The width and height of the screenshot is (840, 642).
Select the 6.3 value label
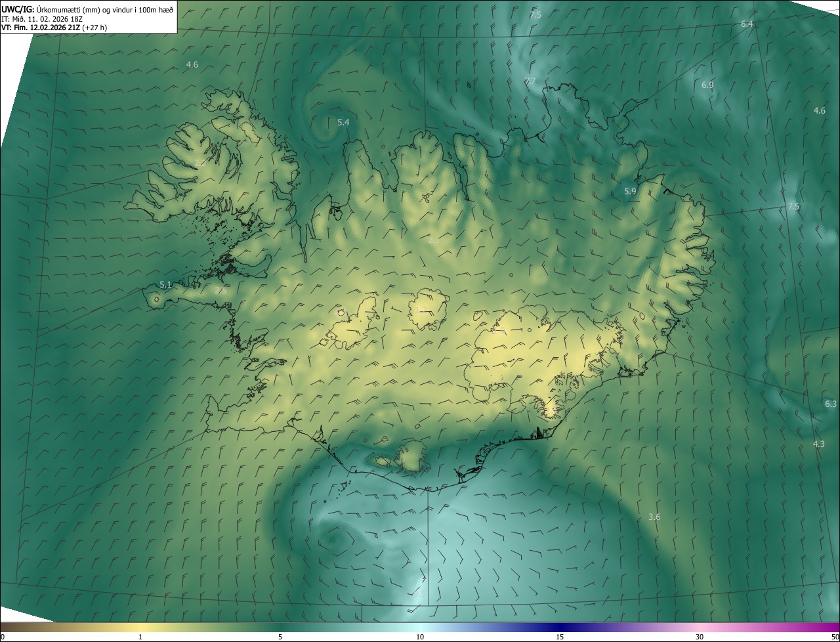click(831, 404)
